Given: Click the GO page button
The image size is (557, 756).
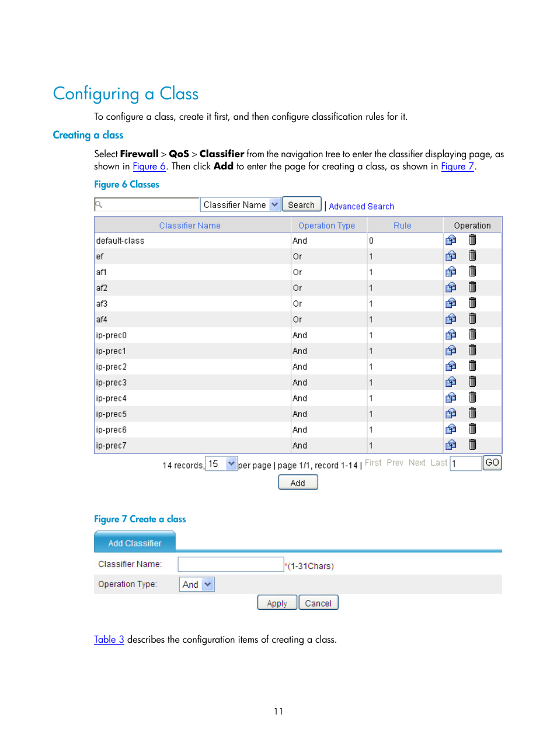Looking at the screenshot, I should pyautogui.click(x=492, y=463).
